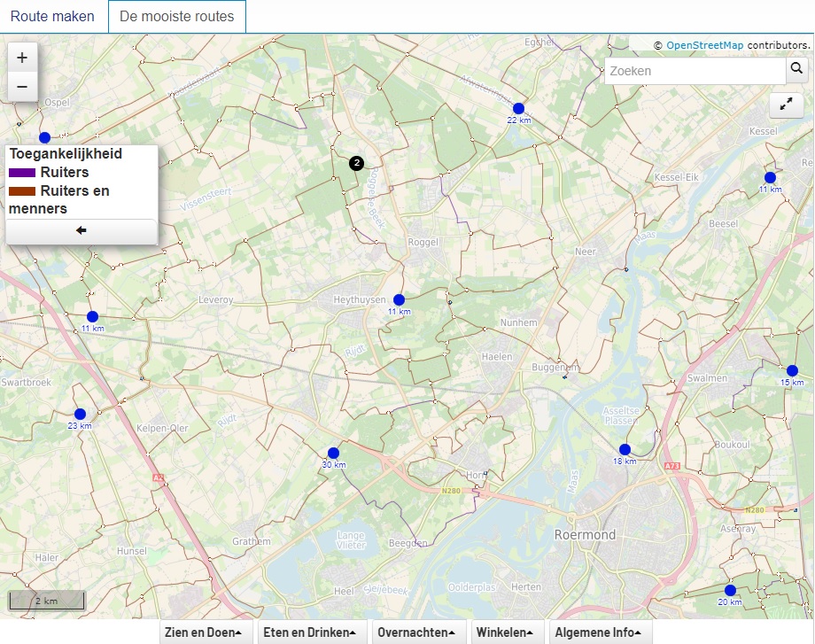Click inside the Zoeken search field
Viewport: 815px width, 644px height.
(x=691, y=70)
